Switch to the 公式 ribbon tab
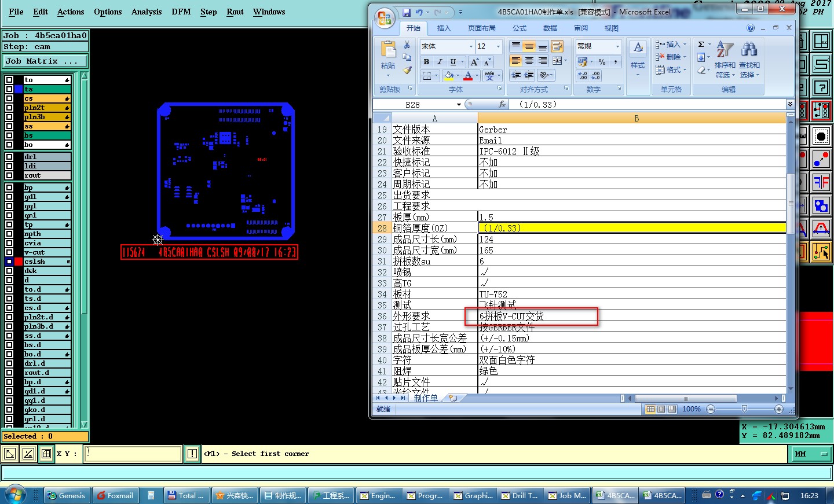Image resolution: width=834 pixels, height=504 pixels. (520, 28)
